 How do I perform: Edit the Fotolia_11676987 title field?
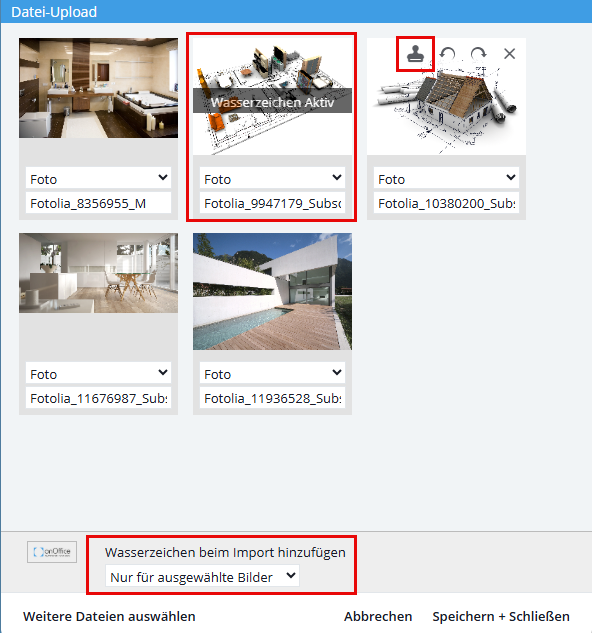pyautogui.click(x=99, y=398)
